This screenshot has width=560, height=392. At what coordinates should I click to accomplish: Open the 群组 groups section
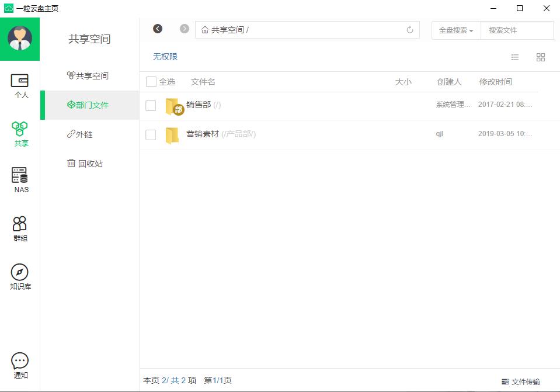pyautogui.click(x=20, y=228)
